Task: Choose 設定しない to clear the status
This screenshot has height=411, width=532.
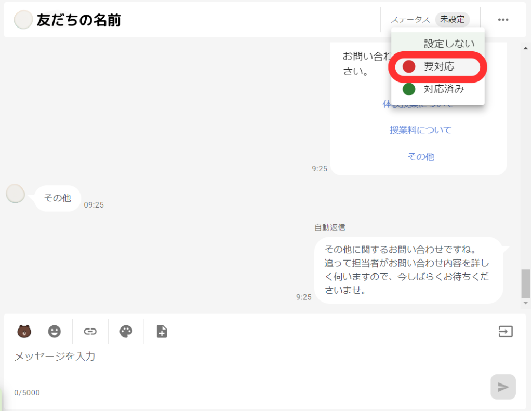Action: (x=448, y=44)
